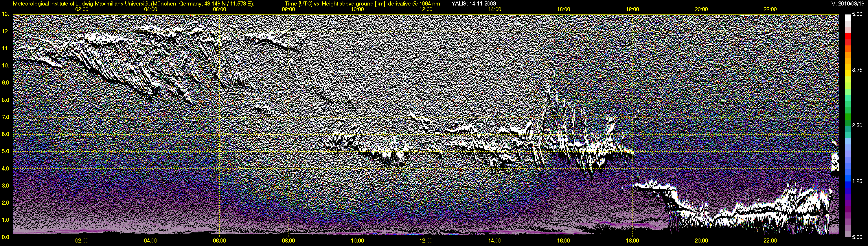
Task: Click the 'YALIS: 14-11-2009' label
Action: pos(473,4)
